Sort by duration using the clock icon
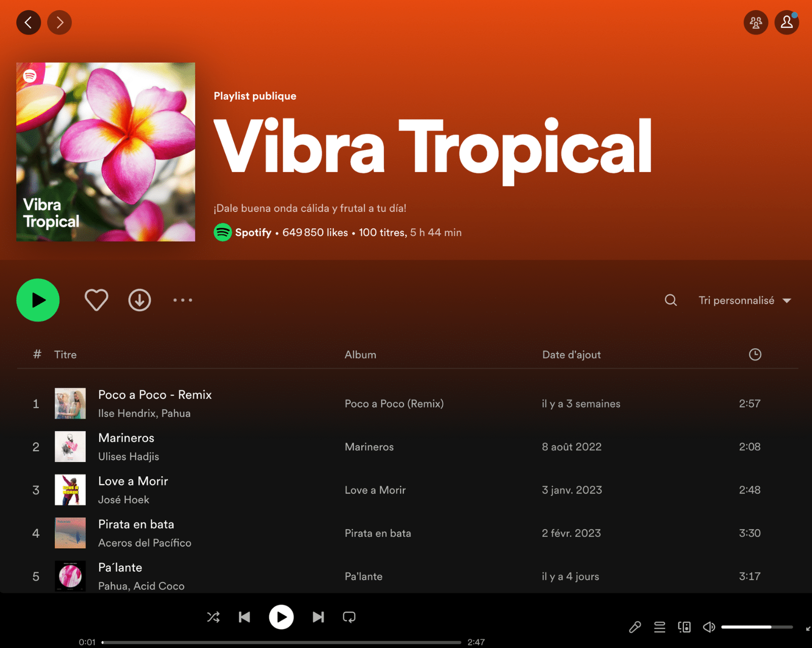 pyautogui.click(x=755, y=354)
